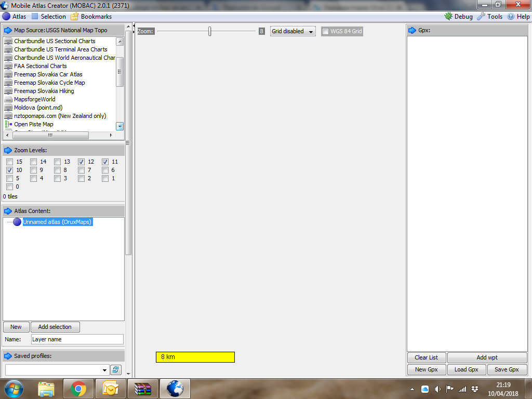The width and height of the screenshot is (532, 399).
Task: Click the Layer name input field
Action: (77, 339)
